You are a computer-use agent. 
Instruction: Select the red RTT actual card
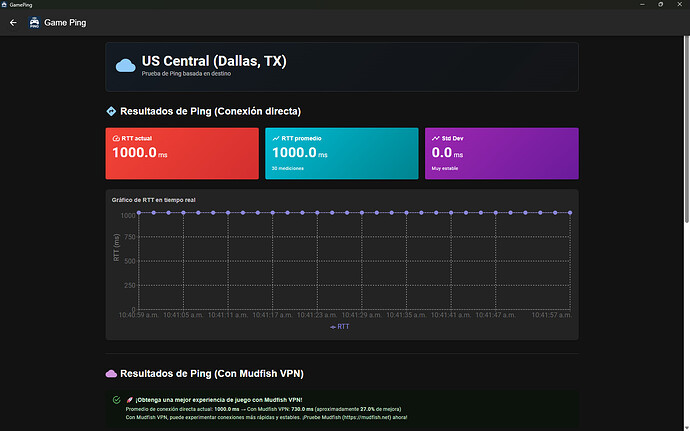click(182, 154)
